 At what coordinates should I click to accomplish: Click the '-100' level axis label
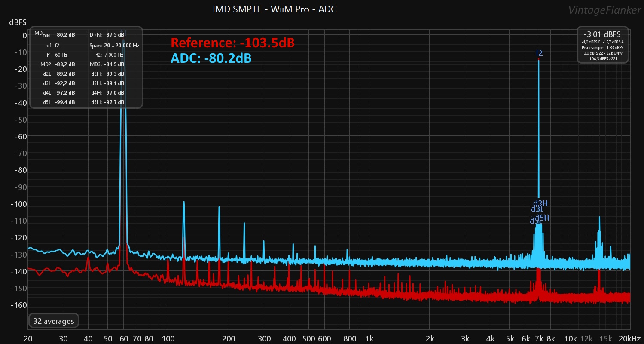coord(18,204)
